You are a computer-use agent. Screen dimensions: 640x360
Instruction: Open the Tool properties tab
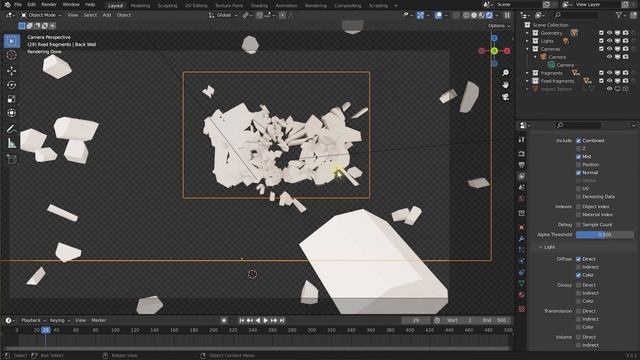pyautogui.click(x=521, y=140)
